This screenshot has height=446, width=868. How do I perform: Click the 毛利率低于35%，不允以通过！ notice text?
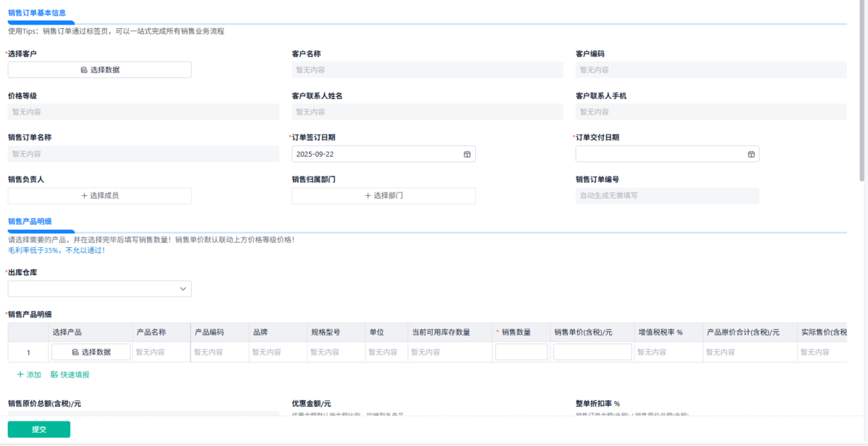point(56,250)
